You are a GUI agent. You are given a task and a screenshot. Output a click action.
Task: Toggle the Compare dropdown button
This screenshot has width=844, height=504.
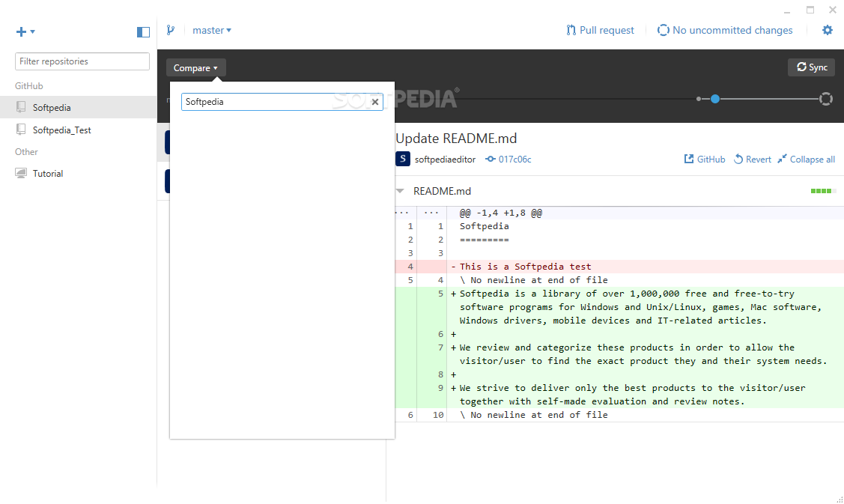(196, 68)
